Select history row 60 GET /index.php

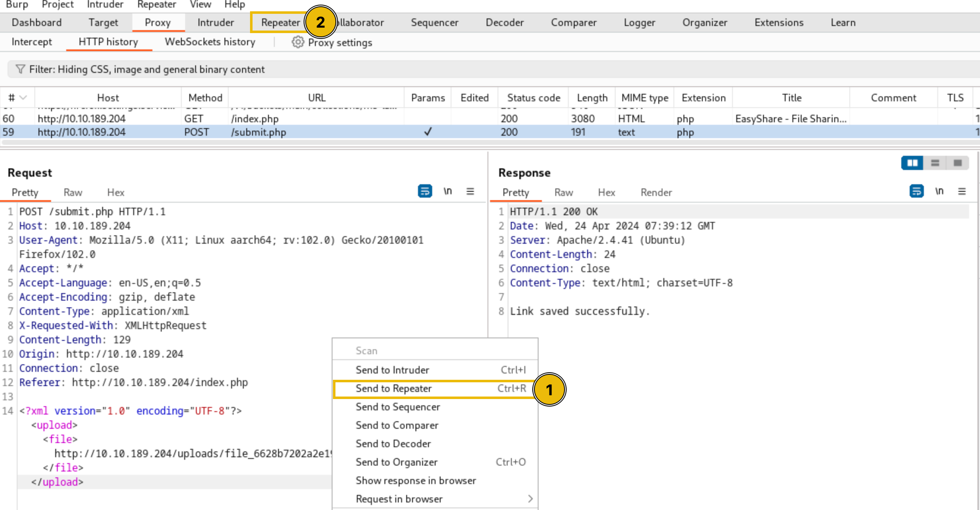pos(490,118)
